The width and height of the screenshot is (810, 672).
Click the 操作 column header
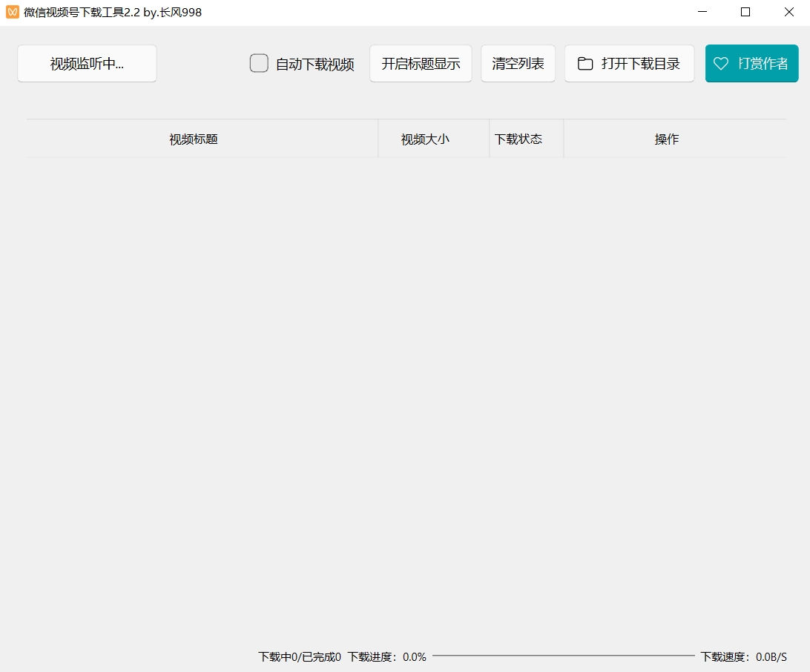pyautogui.click(x=666, y=139)
